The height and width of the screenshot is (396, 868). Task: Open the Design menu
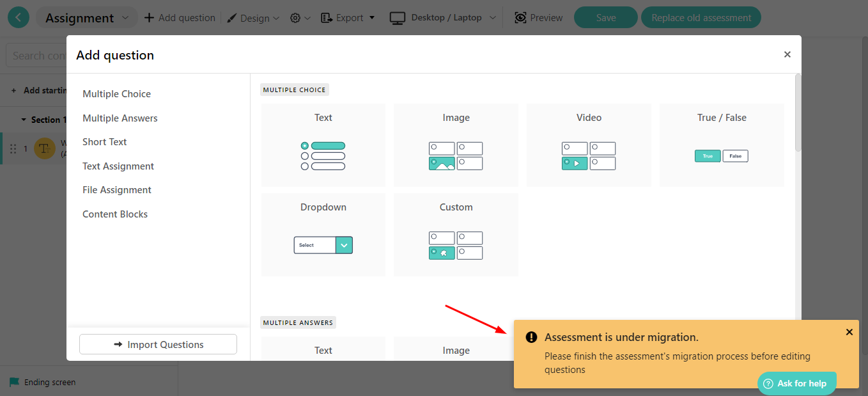pos(254,18)
